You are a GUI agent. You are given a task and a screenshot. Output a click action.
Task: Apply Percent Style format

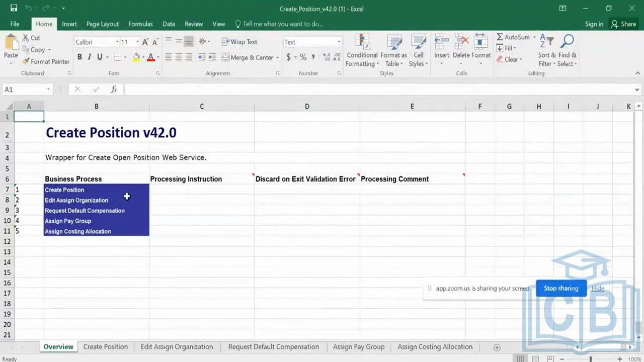coord(303,57)
